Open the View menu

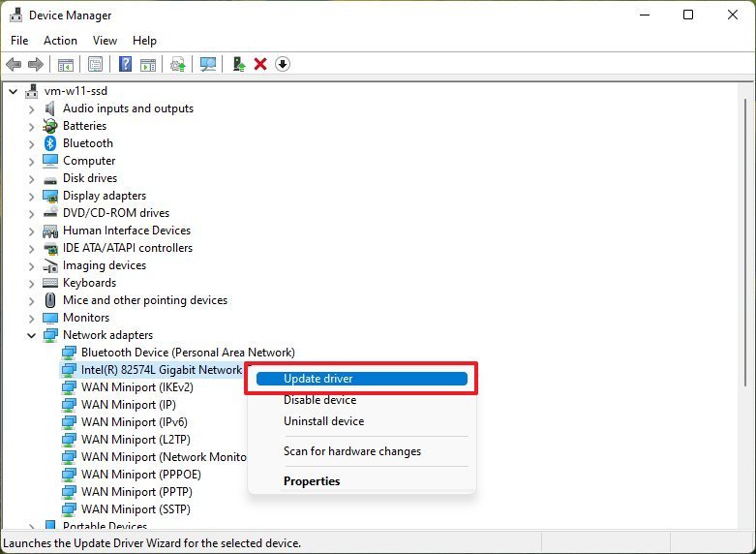[105, 41]
